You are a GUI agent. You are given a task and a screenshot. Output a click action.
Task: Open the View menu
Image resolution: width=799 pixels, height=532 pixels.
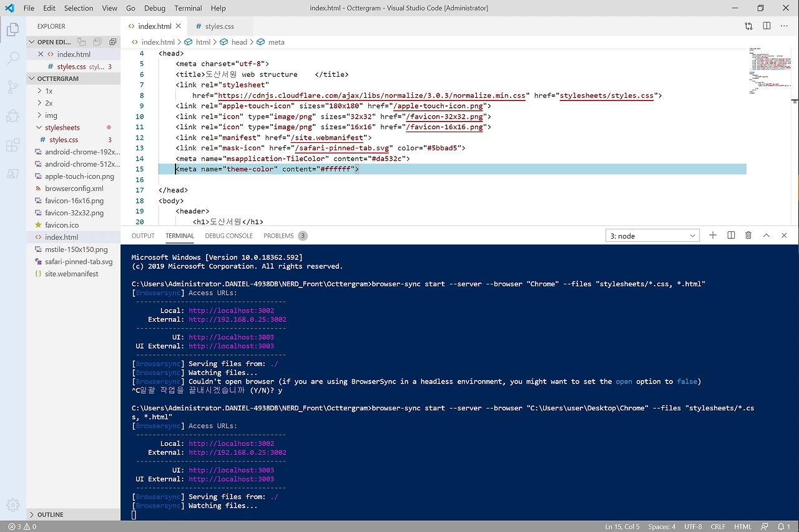(110, 8)
